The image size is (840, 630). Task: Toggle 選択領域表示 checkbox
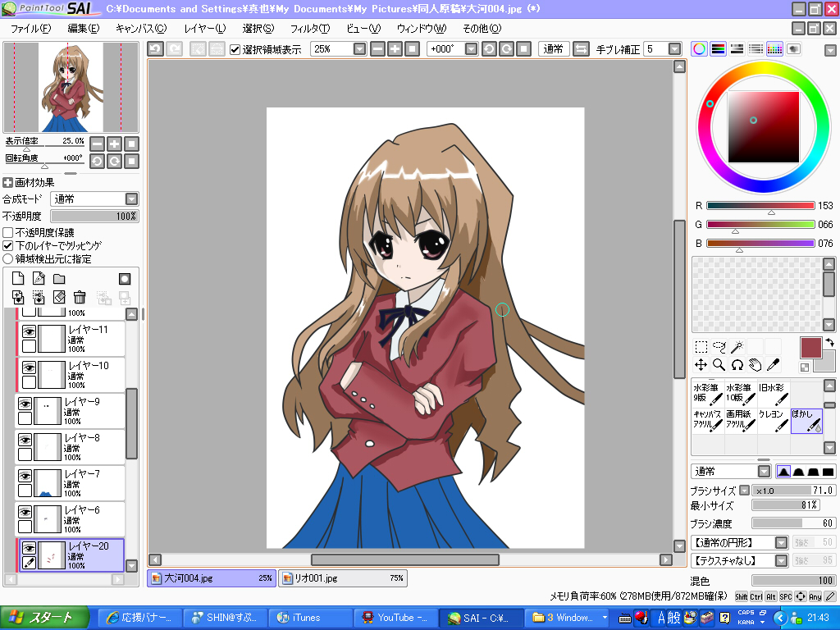pos(235,50)
